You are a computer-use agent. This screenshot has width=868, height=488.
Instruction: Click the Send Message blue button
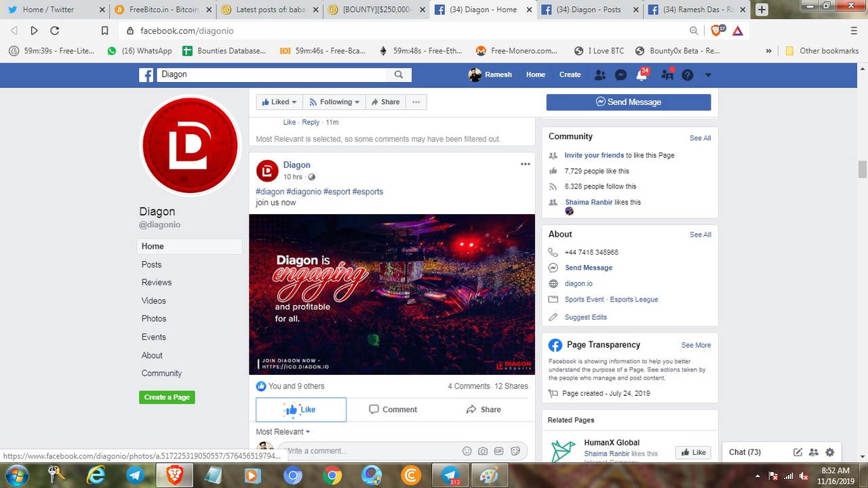(629, 102)
